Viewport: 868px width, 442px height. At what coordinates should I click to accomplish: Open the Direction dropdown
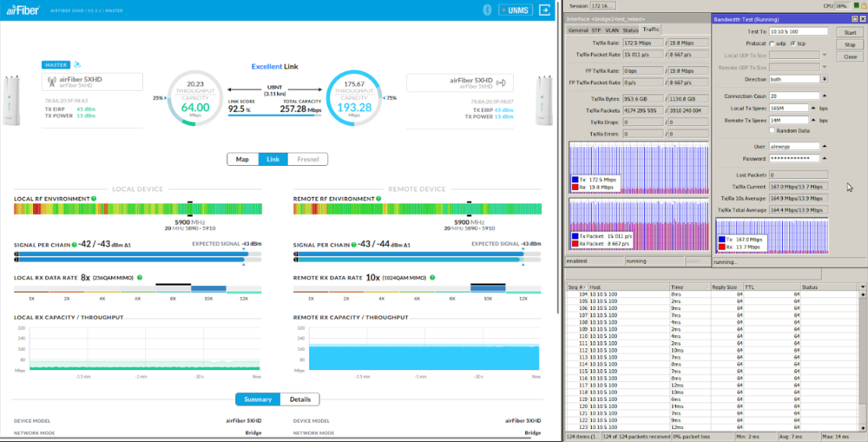[x=824, y=78]
